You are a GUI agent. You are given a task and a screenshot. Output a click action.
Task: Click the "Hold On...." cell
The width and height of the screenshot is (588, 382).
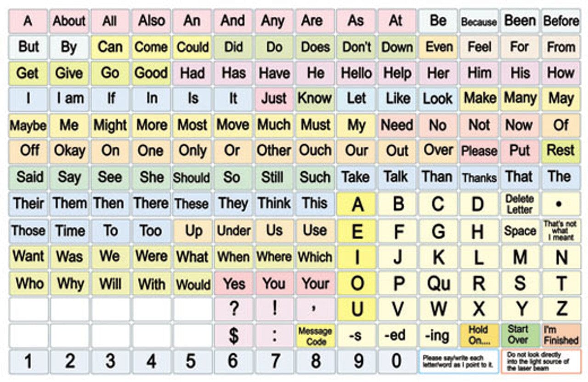(x=478, y=336)
